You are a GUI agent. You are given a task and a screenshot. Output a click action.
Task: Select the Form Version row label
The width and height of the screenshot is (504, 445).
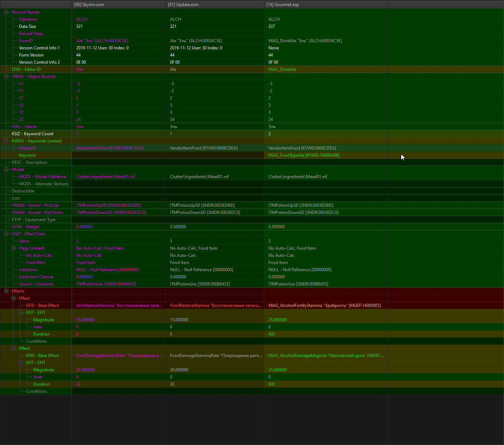point(31,55)
